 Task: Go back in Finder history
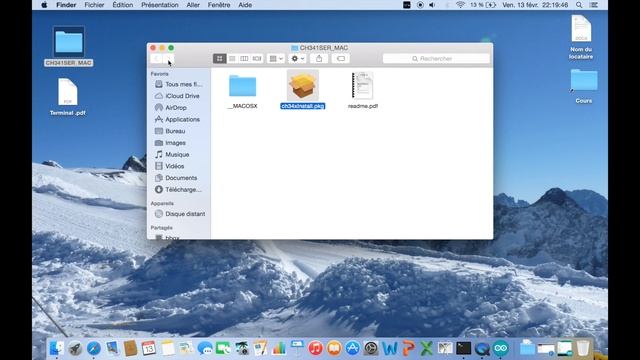point(156,59)
